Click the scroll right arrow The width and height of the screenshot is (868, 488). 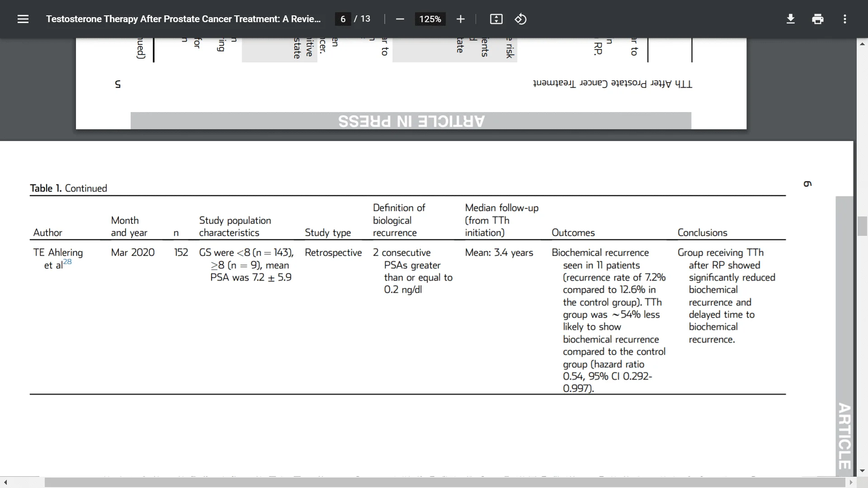pyautogui.click(x=851, y=483)
